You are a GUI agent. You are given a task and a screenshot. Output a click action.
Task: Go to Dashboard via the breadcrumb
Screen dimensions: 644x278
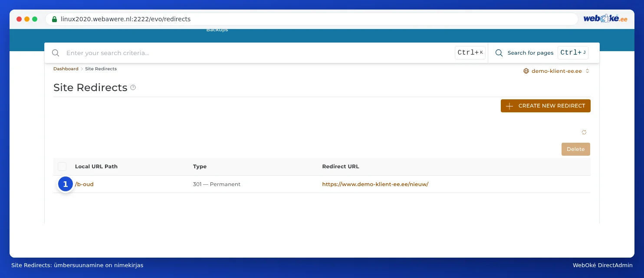66,69
